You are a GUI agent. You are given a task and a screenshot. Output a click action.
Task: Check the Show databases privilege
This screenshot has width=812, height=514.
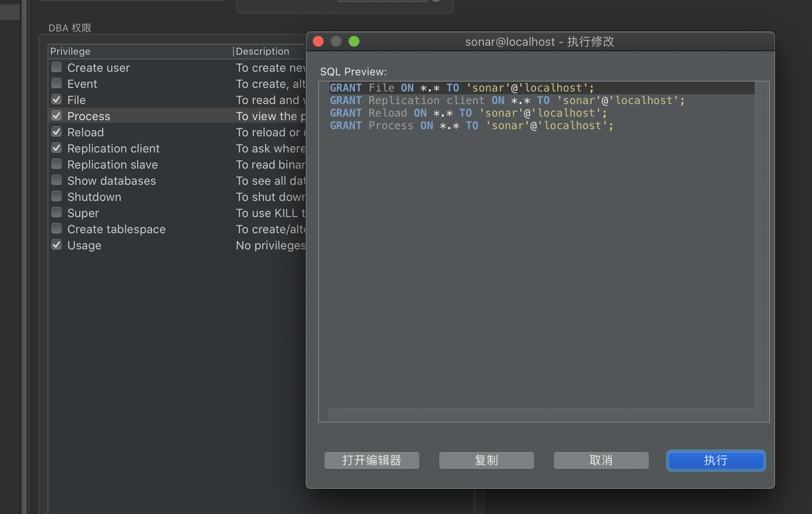click(x=56, y=180)
